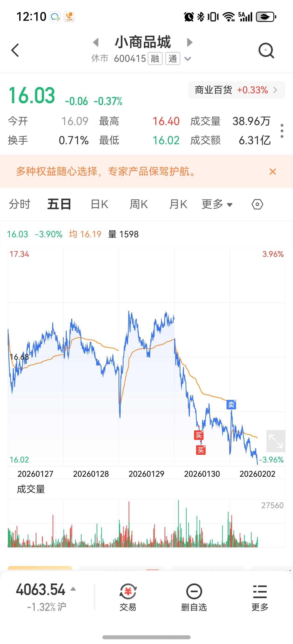Switch to the 日K tab

click(99, 204)
